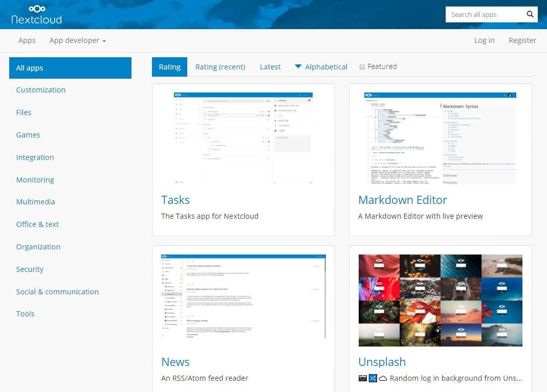Screen dimensions: 547x392
Task: Click the search magnifier icon
Action: [530, 14]
